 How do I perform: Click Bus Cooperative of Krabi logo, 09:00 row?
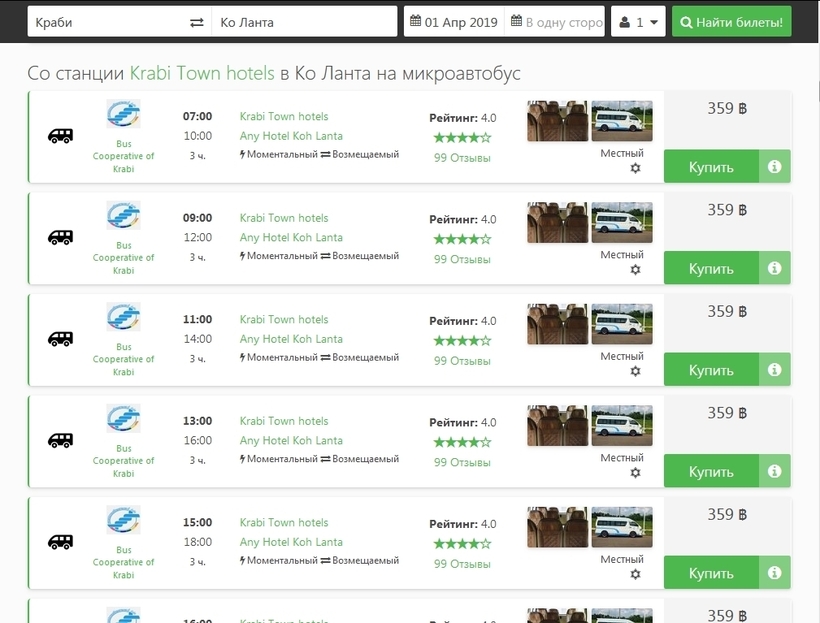[123, 215]
